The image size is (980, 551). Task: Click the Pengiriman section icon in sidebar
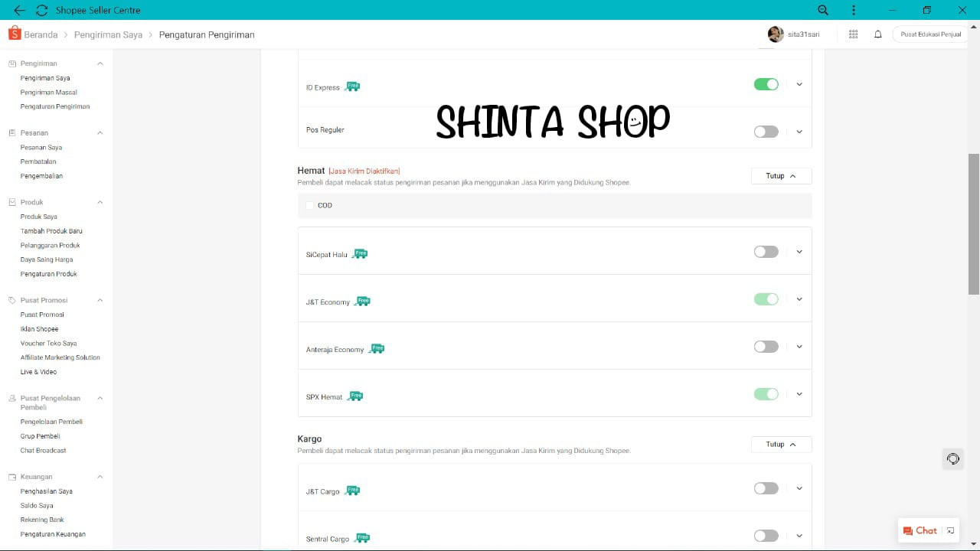pyautogui.click(x=12, y=64)
